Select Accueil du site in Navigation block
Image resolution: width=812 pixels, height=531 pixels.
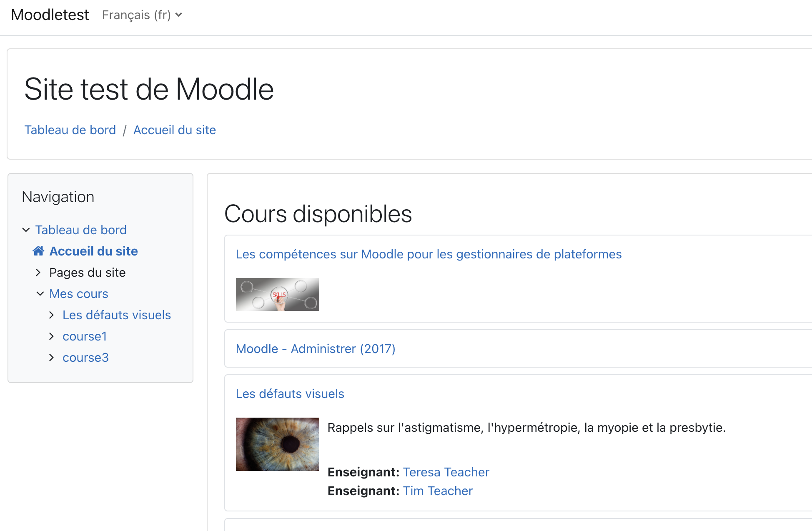94,251
